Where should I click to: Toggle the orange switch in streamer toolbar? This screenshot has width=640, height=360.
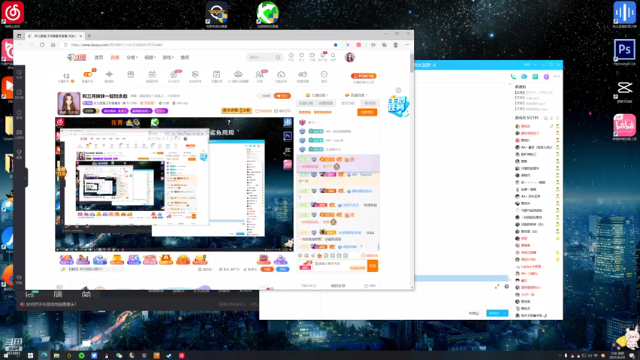[x=88, y=74]
